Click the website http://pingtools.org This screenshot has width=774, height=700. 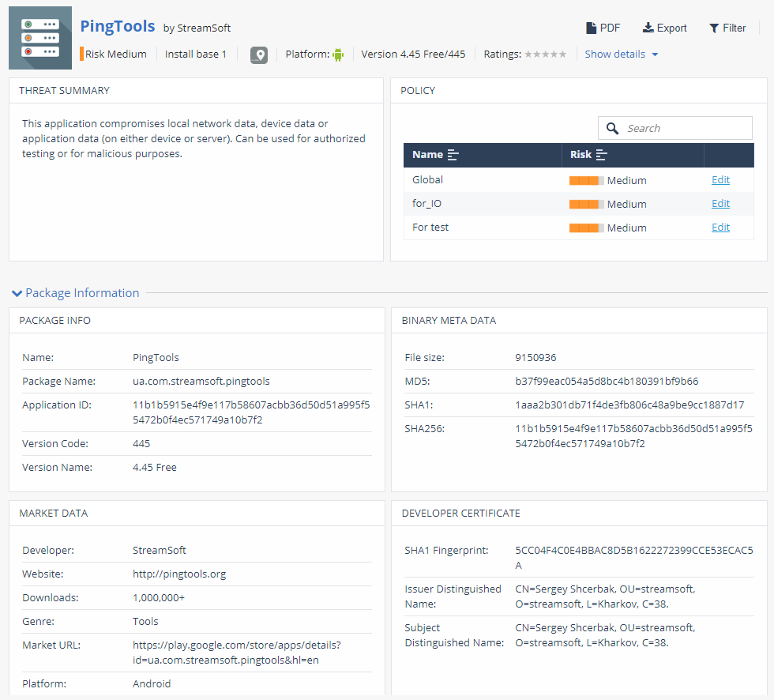(179, 574)
